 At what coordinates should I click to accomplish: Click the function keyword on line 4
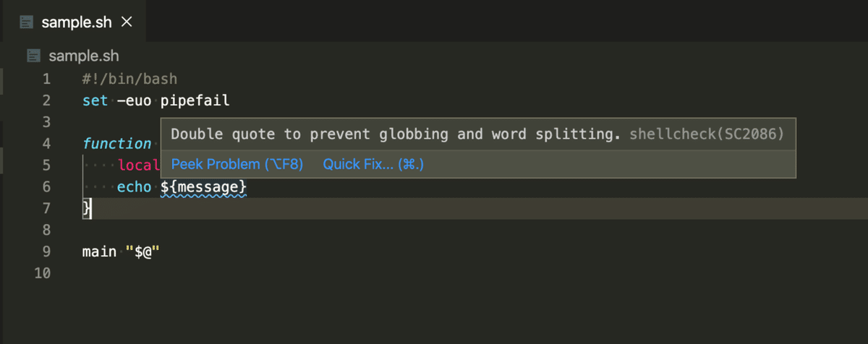pos(116,143)
